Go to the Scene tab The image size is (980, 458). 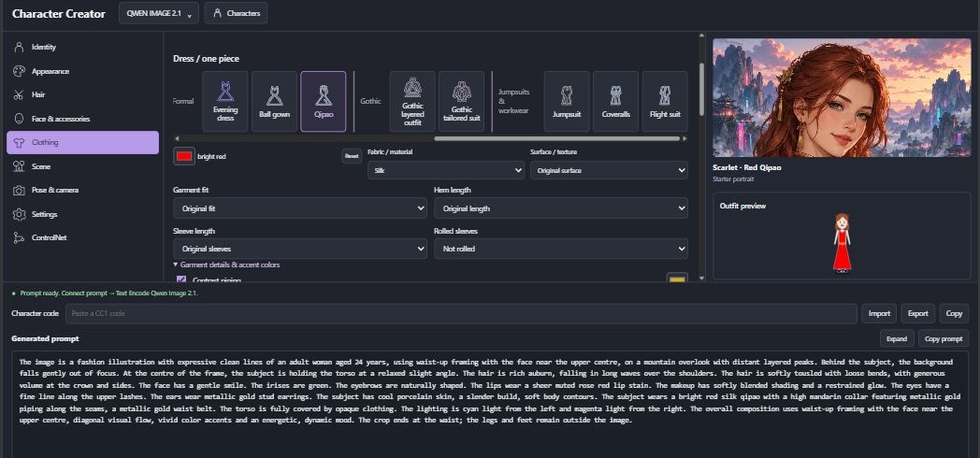point(82,166)
